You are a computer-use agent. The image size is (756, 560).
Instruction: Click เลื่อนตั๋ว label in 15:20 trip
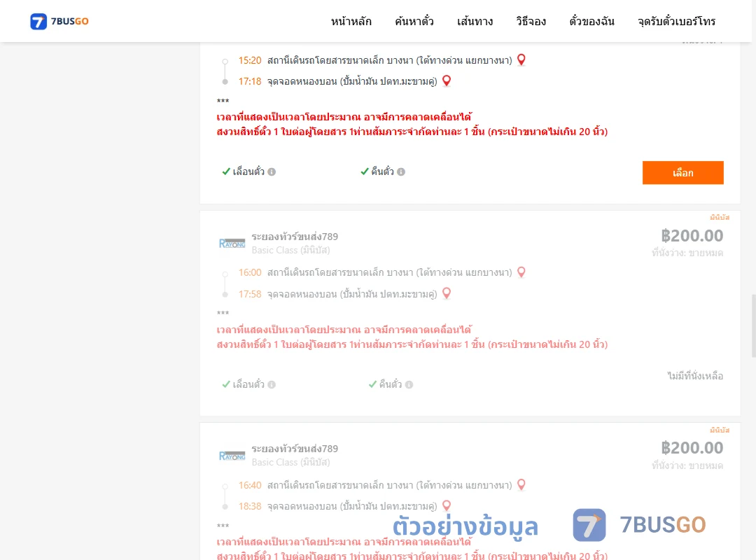pyautogui.click(x=248, y=171)
